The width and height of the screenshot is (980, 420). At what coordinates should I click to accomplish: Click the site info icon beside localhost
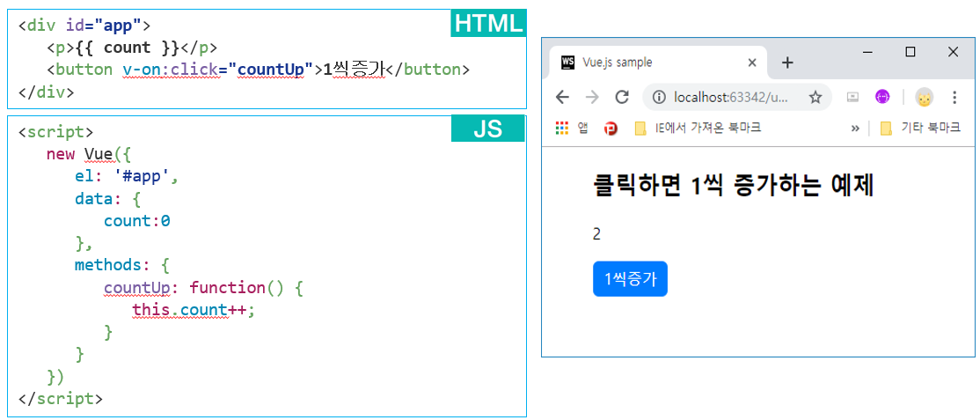click(x=658, y=97)
